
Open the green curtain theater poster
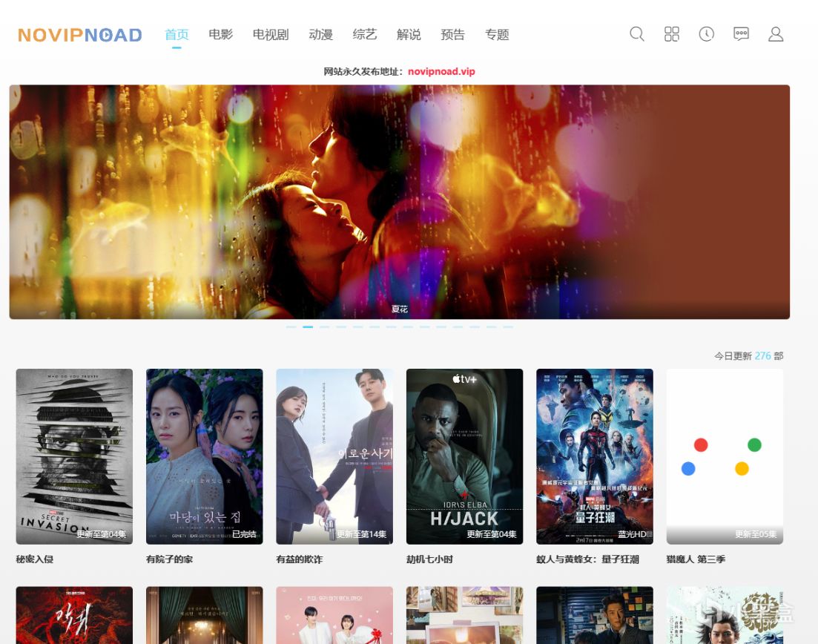click(205, 615)
